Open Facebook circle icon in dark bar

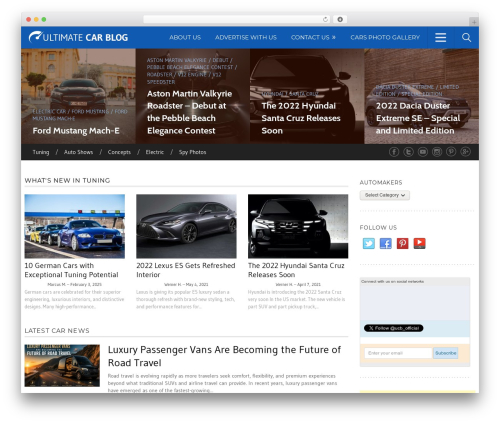(x=394, y=152)
